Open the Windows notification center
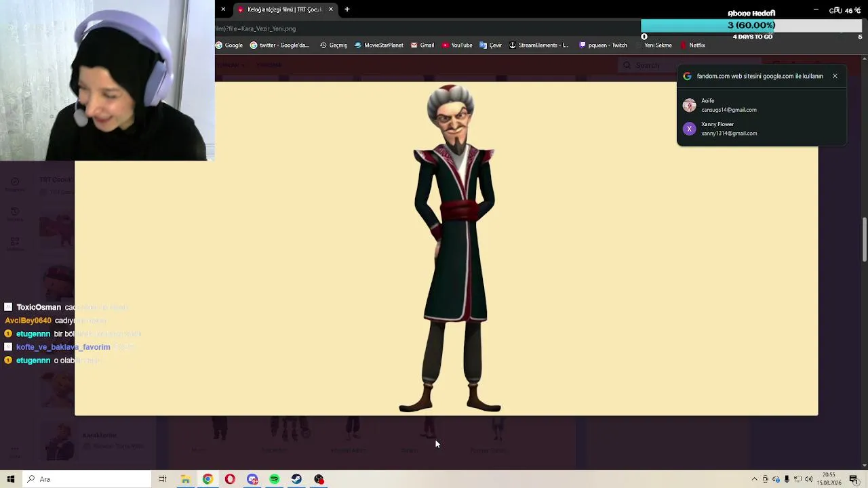868x488 pixels. click(x=854, y=479)
